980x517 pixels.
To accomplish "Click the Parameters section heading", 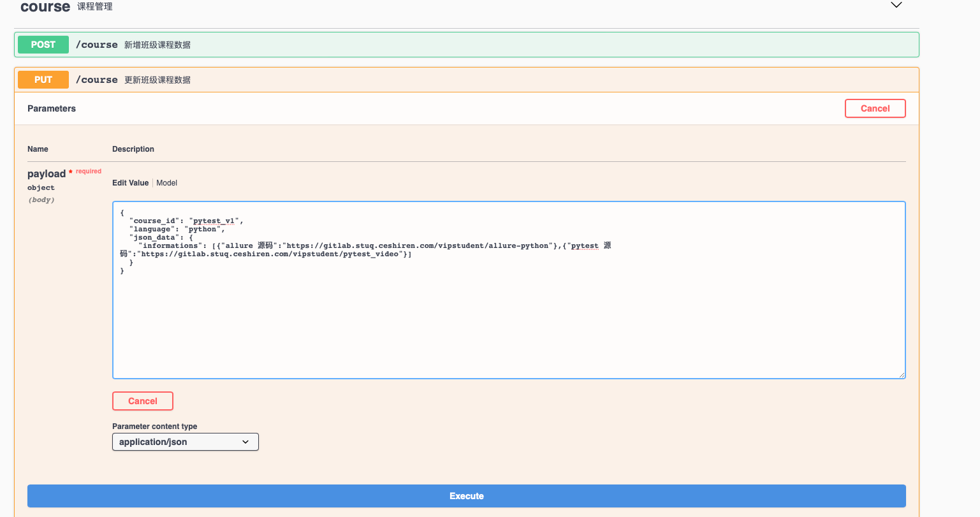I will click(52, 108).
